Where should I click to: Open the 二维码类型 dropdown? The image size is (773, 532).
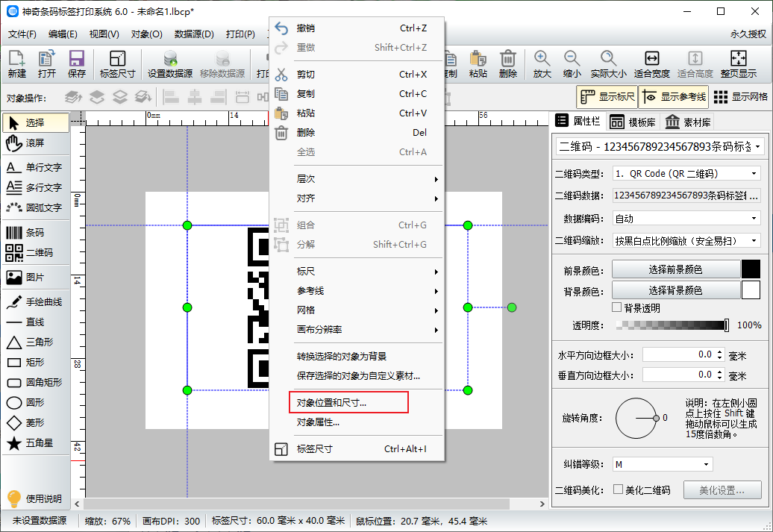[686, 174]
